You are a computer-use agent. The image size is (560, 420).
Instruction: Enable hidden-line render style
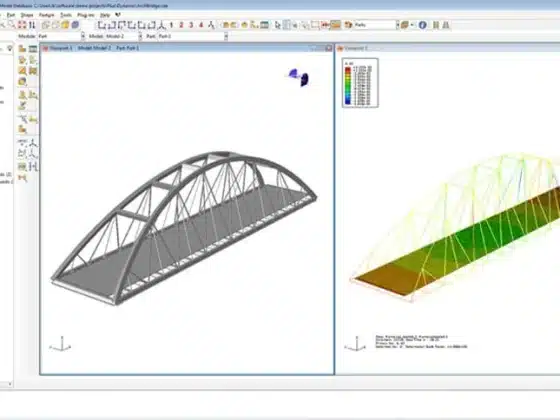55,25
